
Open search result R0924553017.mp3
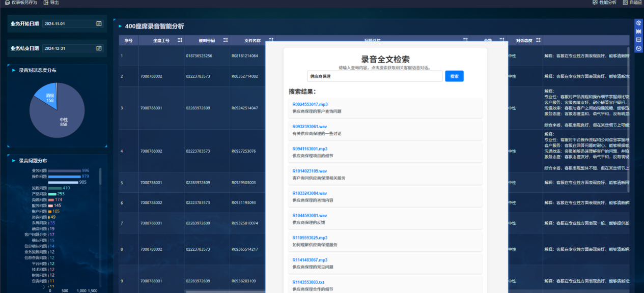310,104
